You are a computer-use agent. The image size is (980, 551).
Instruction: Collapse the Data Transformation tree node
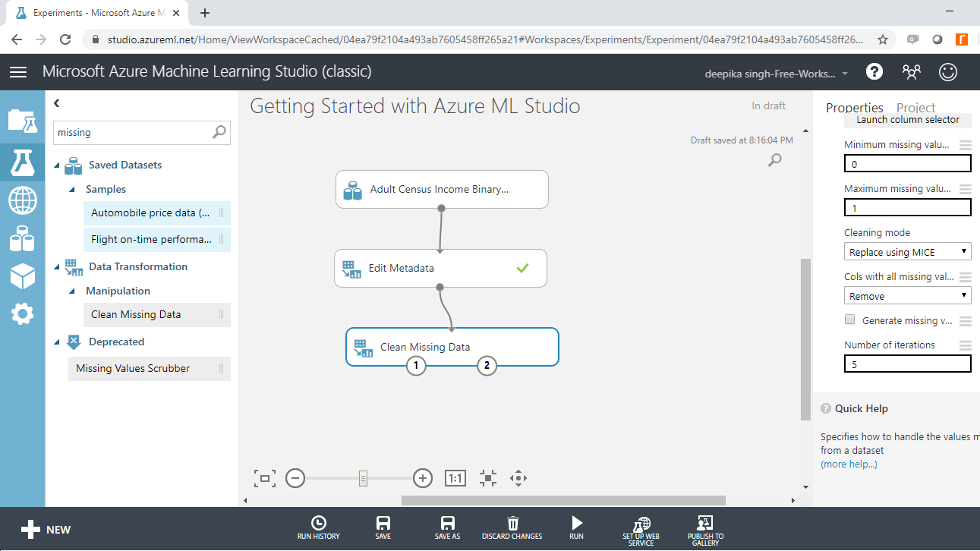58,266
